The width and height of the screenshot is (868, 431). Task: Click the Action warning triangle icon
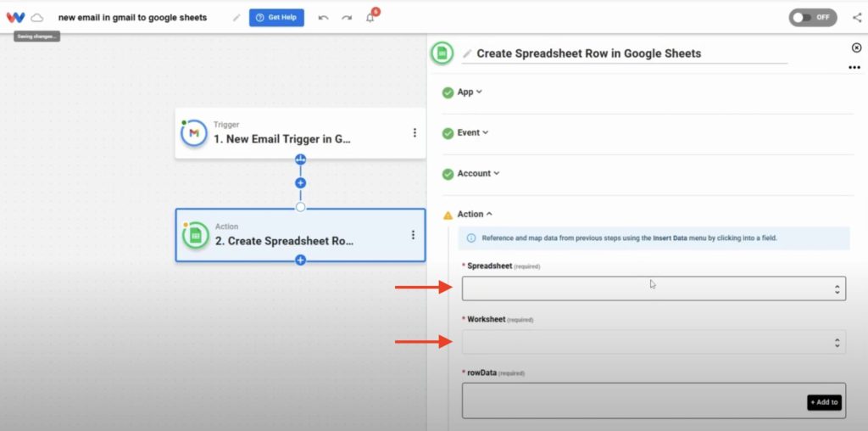tap(448, 215)
